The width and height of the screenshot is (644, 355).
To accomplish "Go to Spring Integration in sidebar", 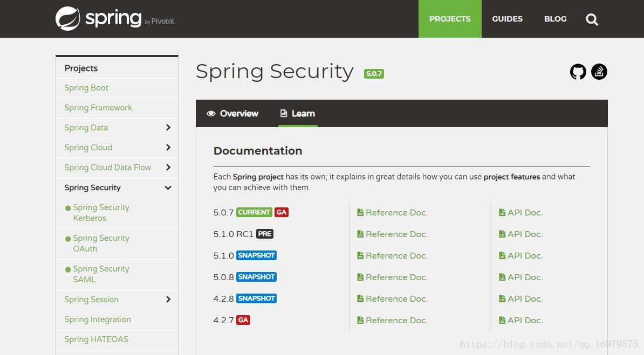I will 98,319.
